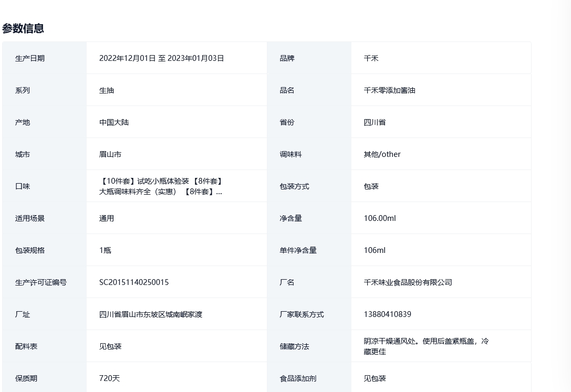Screen dimensions: 571x392
Task: Click the 系列 label
Action: click(22, 90)
